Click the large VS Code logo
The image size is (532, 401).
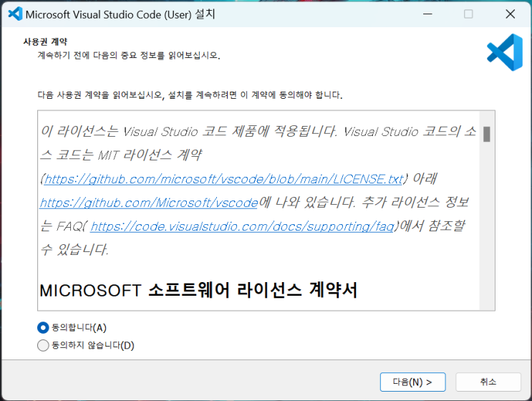(x=505, y=52)
